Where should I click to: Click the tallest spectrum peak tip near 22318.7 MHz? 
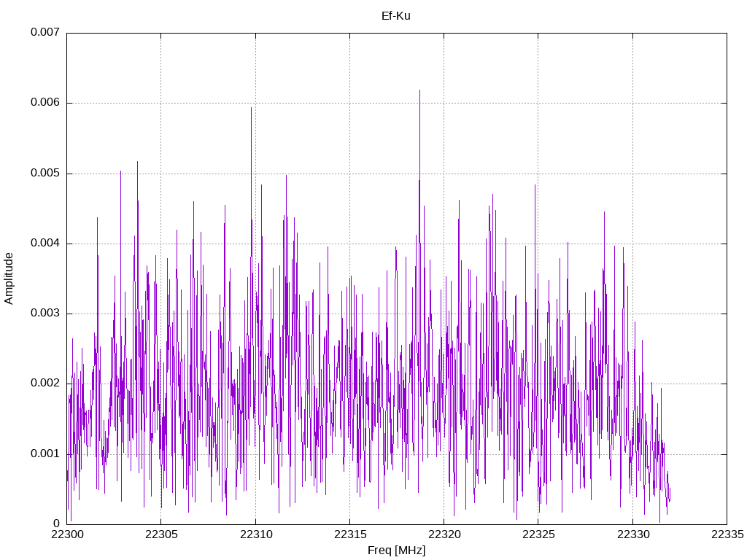coord(419,90)
